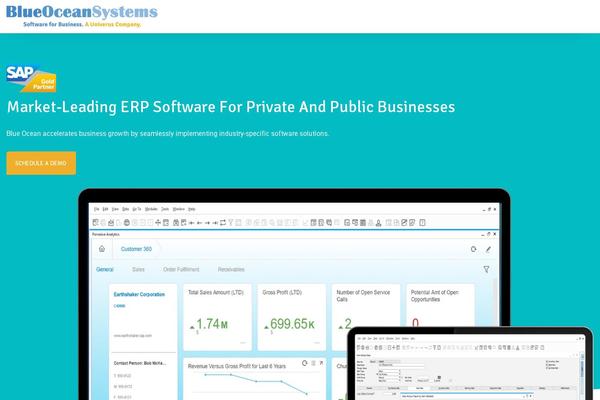Image resolution: width=600 pixels, height=400 pixels.
Task: Open the Edit menu in SAP window
Action: [x=105, y=209]
